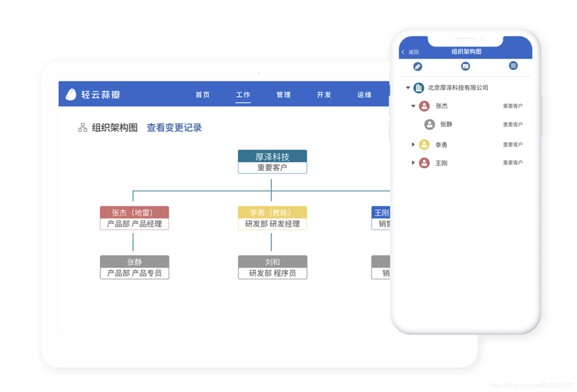Click 重要客户 label in 张杰 row
Image resolution: width=577 pixels, height=392 pixels.
coord(513,106)
